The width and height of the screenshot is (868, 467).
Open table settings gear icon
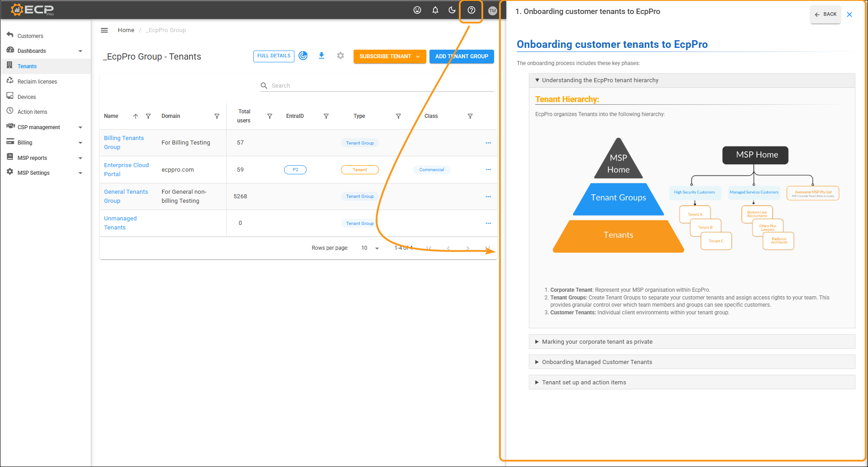click(x=341, y=56)
